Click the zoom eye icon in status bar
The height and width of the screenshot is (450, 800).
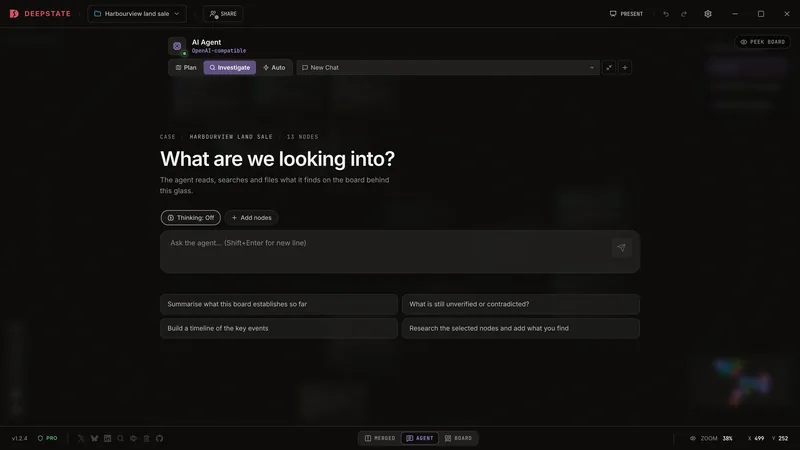pyautogui.click(x=693, y=438)
